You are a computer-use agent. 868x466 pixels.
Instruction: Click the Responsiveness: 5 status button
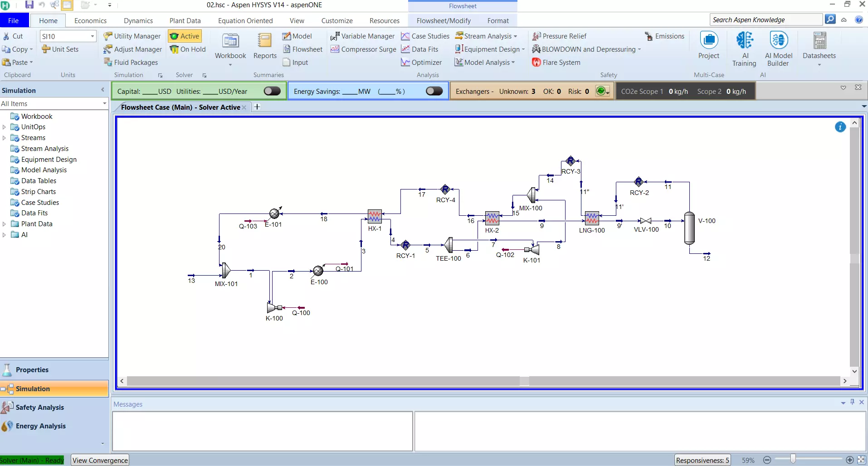[702, 460]
